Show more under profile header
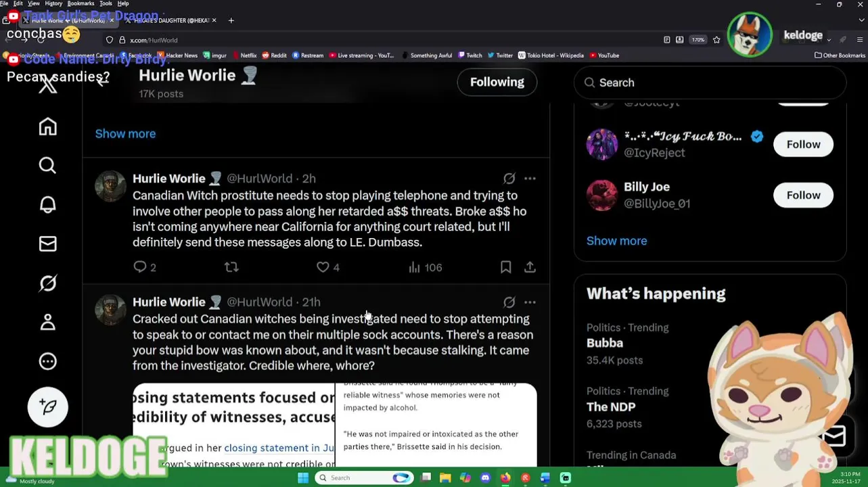 coord(125,133)
